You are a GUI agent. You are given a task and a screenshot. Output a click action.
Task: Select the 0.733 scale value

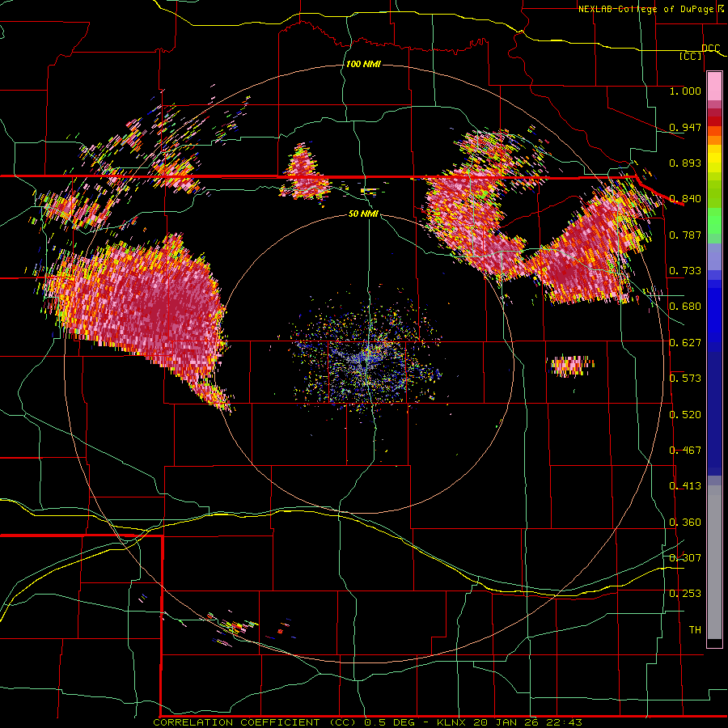tap(685, 271)
